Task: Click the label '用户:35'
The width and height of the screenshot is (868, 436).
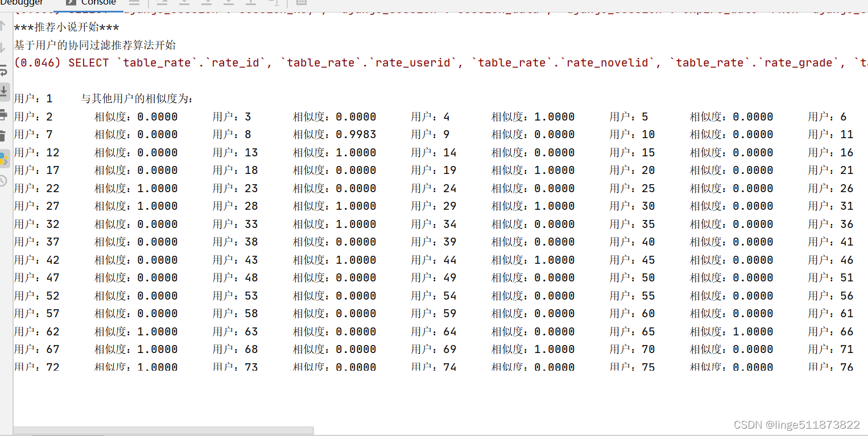Action: click(x=633, y=225)
